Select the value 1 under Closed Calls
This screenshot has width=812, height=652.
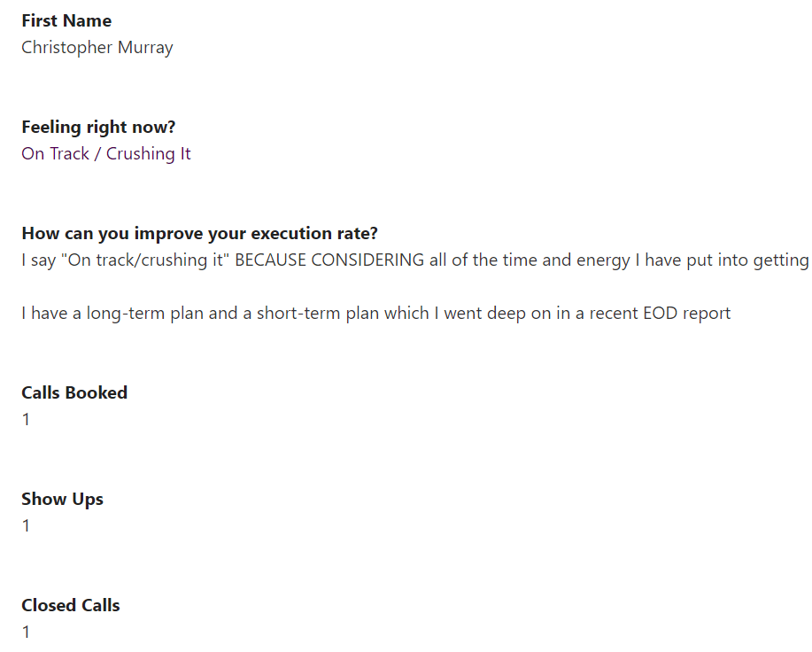click(27, 632)
